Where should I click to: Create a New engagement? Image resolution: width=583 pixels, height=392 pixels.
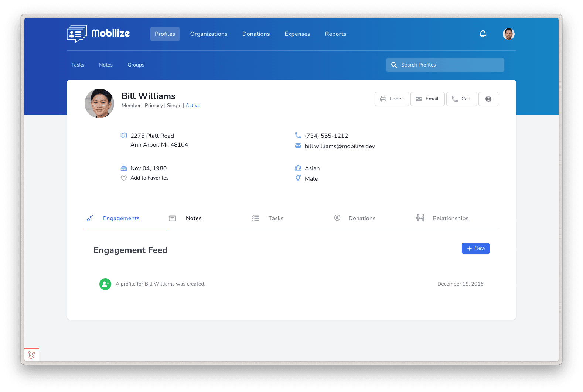(x=475, y=249)
